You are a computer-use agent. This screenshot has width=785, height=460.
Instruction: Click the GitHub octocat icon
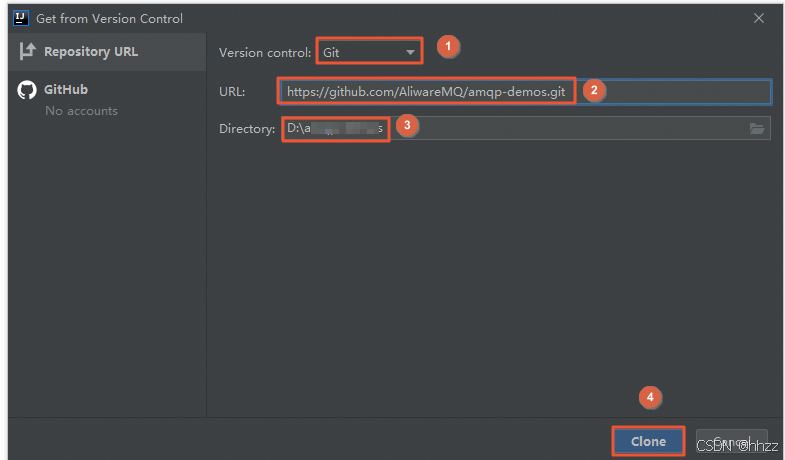pyautogui.click(x=27, y=90)
